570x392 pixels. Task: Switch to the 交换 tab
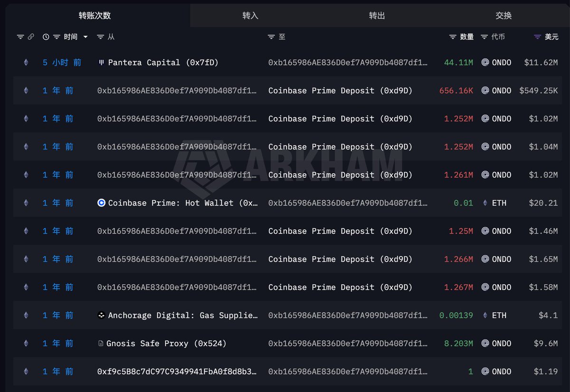(503, 16)
